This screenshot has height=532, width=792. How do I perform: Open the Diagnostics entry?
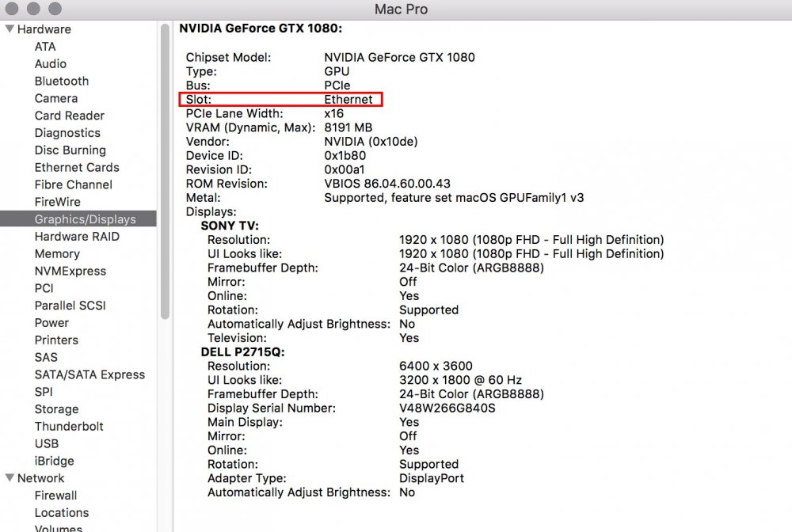click(x=67, y=133)
